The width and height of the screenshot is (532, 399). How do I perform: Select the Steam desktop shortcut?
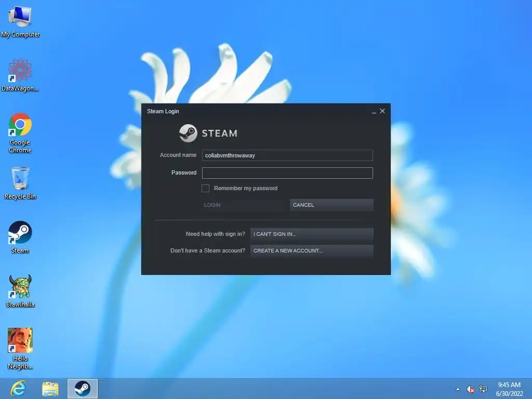pos(20,237)
